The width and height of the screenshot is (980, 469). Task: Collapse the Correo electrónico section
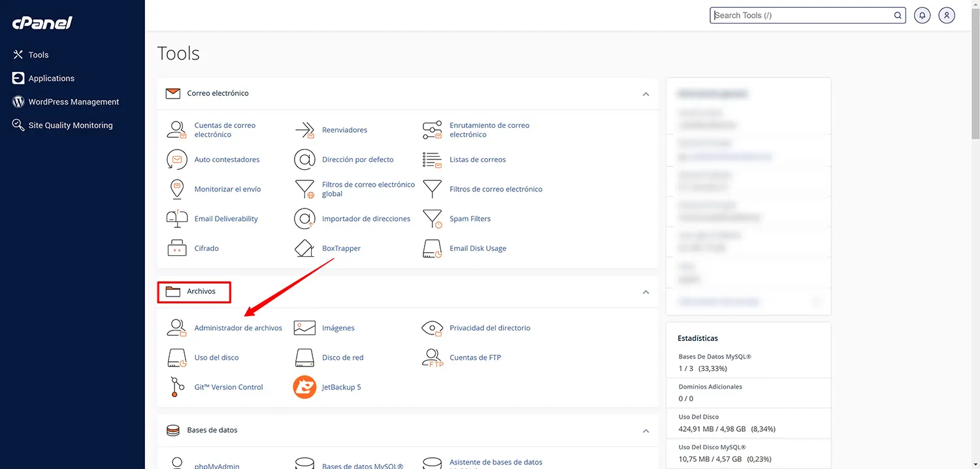645,94
